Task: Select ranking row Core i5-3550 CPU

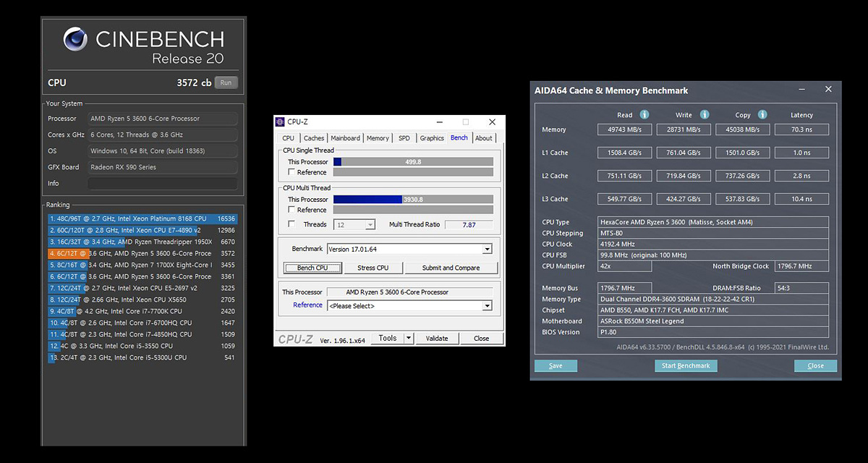Action: click(142, 346)
